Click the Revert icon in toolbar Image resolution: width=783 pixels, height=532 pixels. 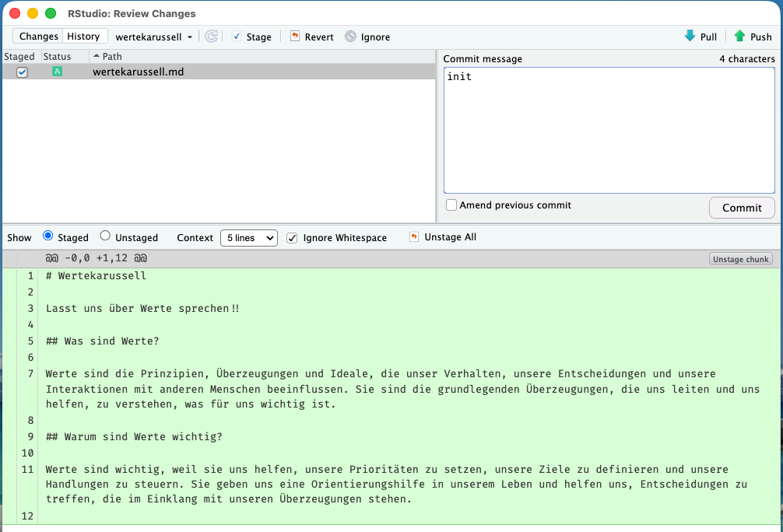[x=295, y=37]
